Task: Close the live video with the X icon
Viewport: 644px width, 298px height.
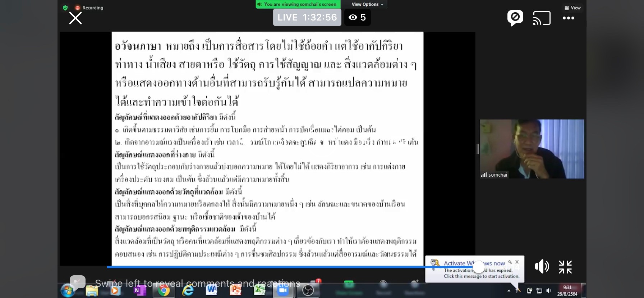Action: (x=75, y=18)
